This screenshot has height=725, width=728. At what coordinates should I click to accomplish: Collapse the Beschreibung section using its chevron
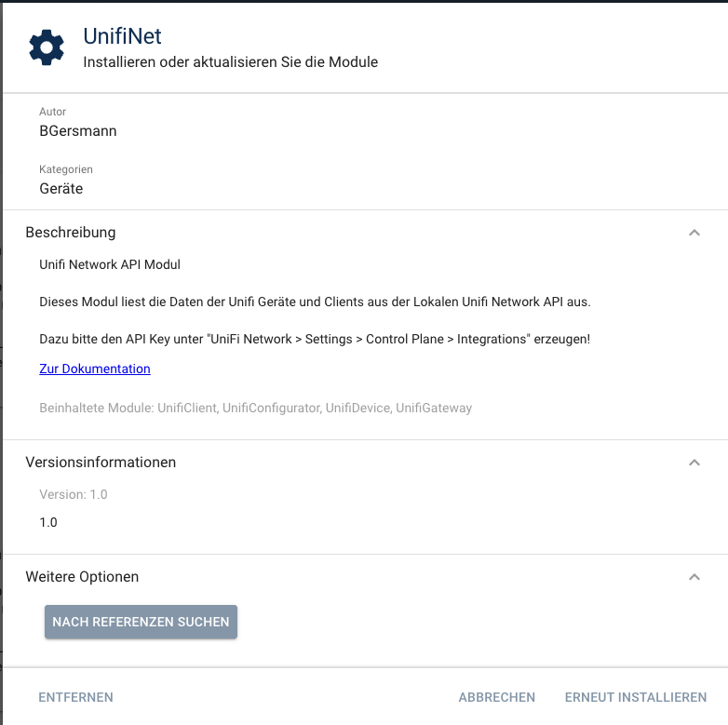coord(694,233)
